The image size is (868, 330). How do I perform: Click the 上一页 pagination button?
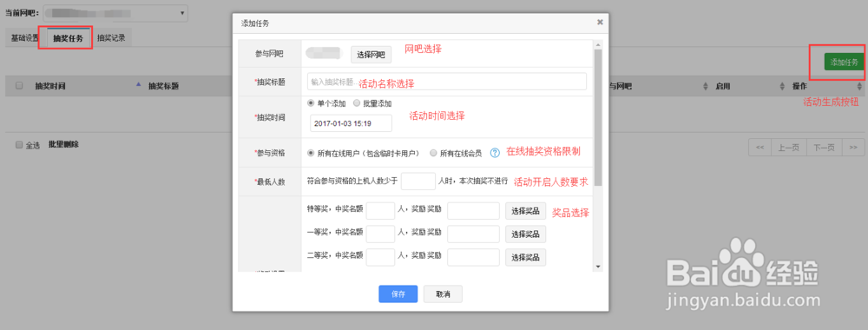[789, 148]
